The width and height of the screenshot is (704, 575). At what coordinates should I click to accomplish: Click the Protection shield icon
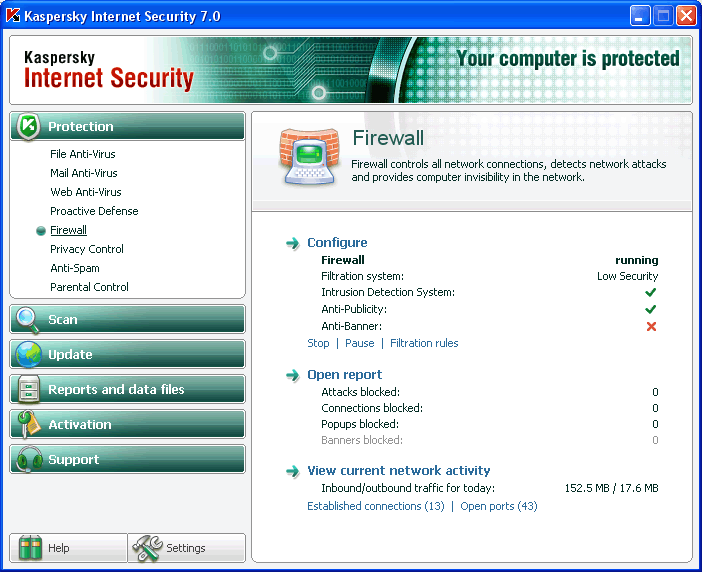pyautogui.click(x=28, y=127)
